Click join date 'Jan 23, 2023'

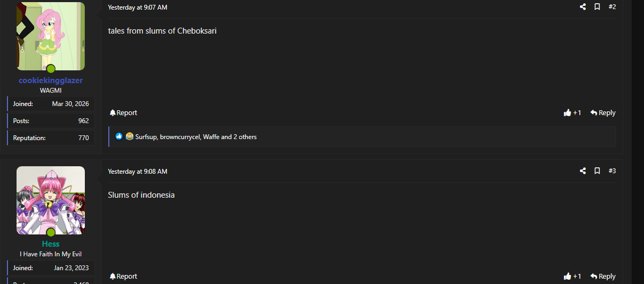(71, 268)
